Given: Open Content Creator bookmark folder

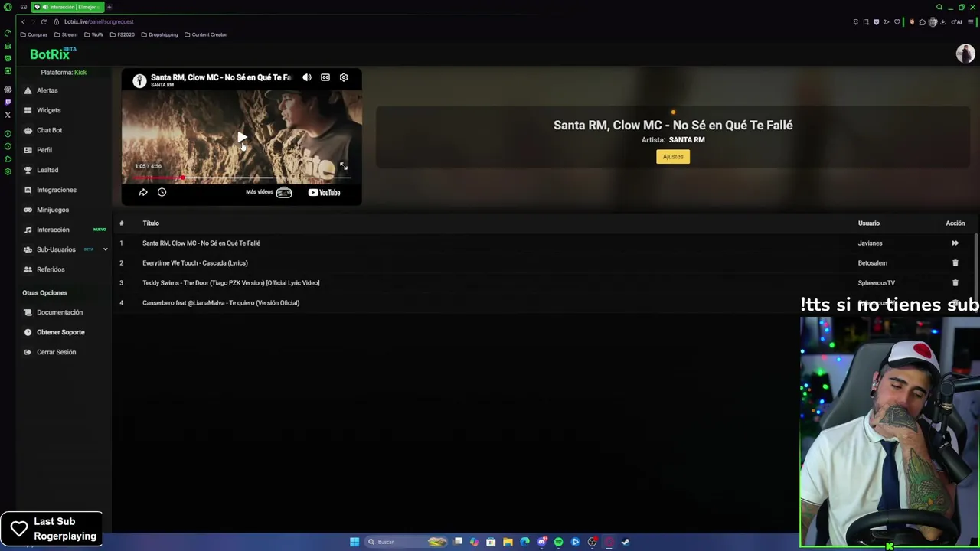Looking at the screenshot, I should coord(205,34).
